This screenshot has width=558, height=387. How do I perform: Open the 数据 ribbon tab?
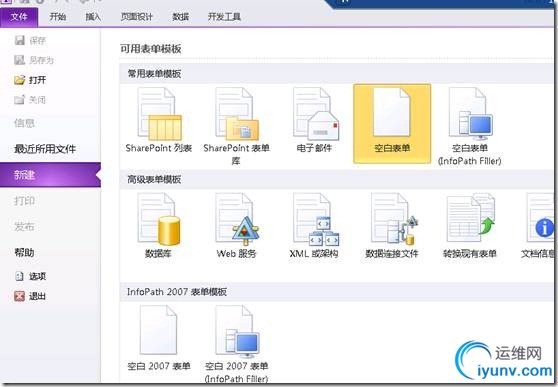[x=180, y=16]
